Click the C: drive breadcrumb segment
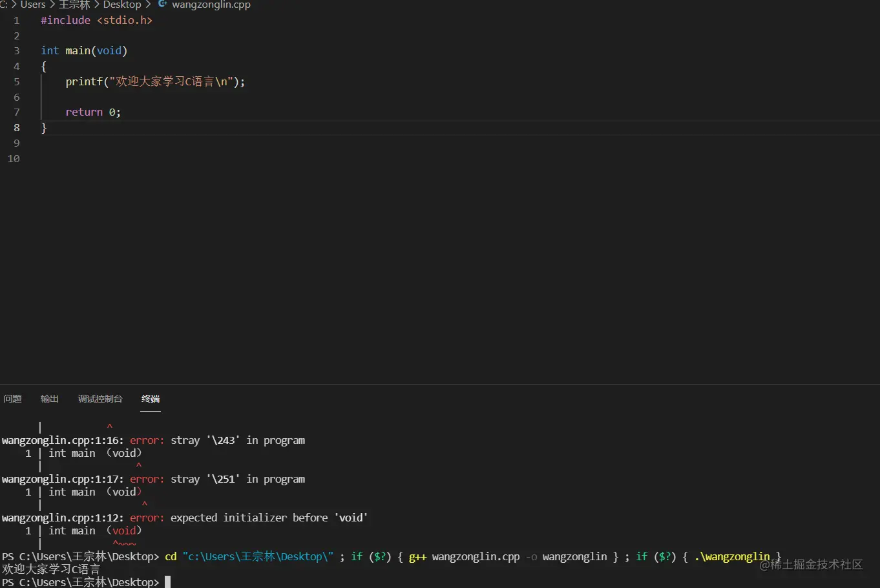This screenshot has height=588, width=880. tap(3, 5)
